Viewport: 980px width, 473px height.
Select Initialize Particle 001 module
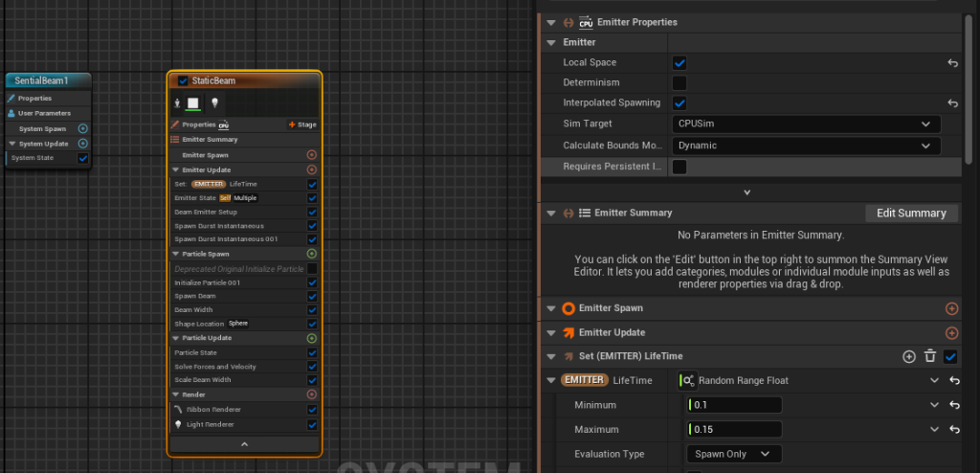click(244, 282)
